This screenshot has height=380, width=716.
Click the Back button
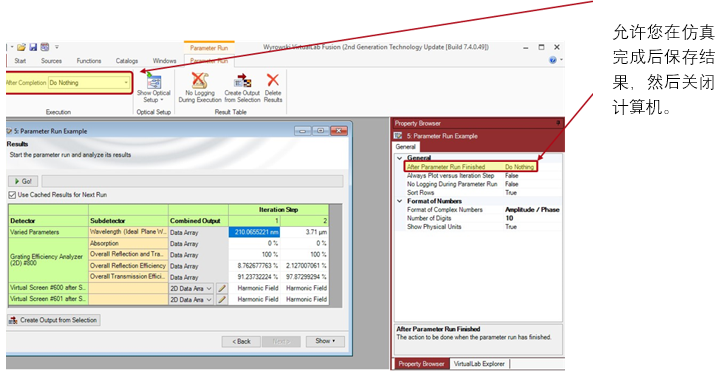click(x=241, y=342)
